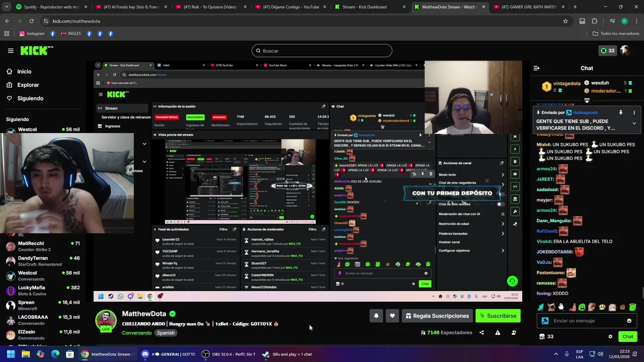Reload the page

(x=31, y=21)
